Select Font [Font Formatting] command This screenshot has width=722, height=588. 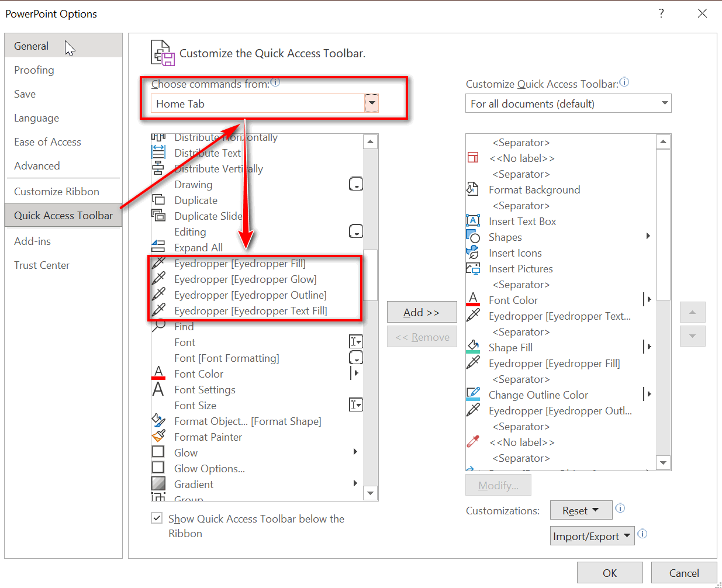pos(257,358)
